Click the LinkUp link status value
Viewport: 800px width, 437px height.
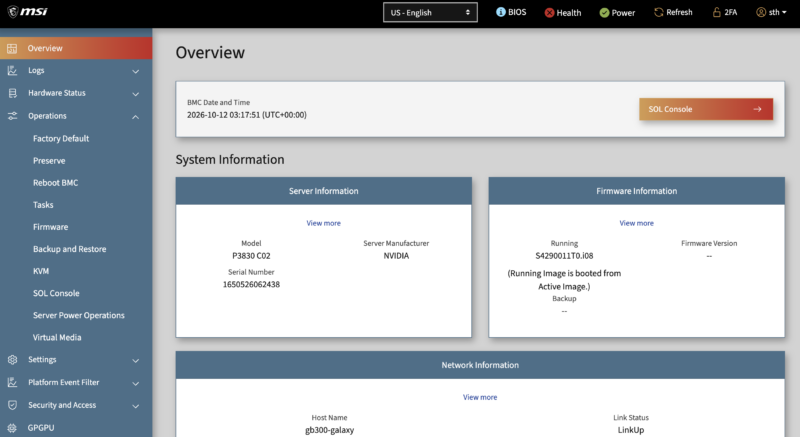(x=631, y=430)
